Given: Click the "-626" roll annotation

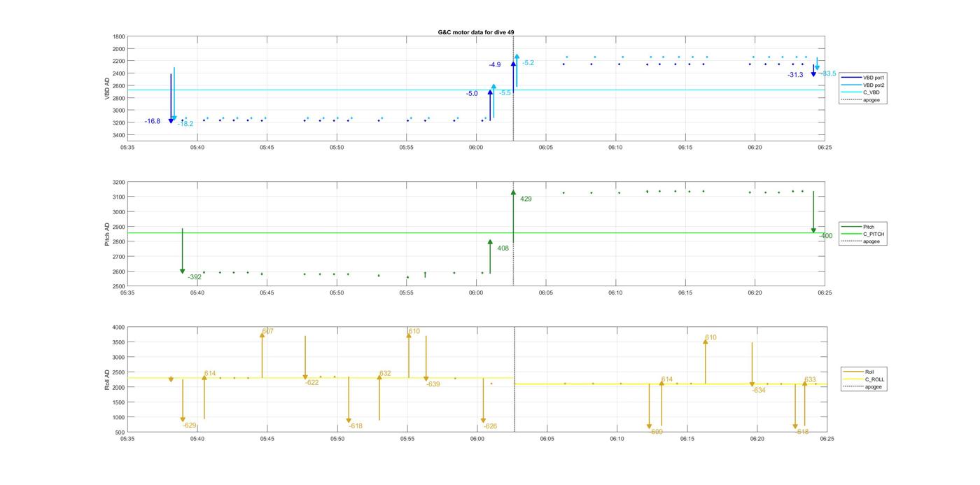Looking at the screenshot, I should (x=491, y=426).
